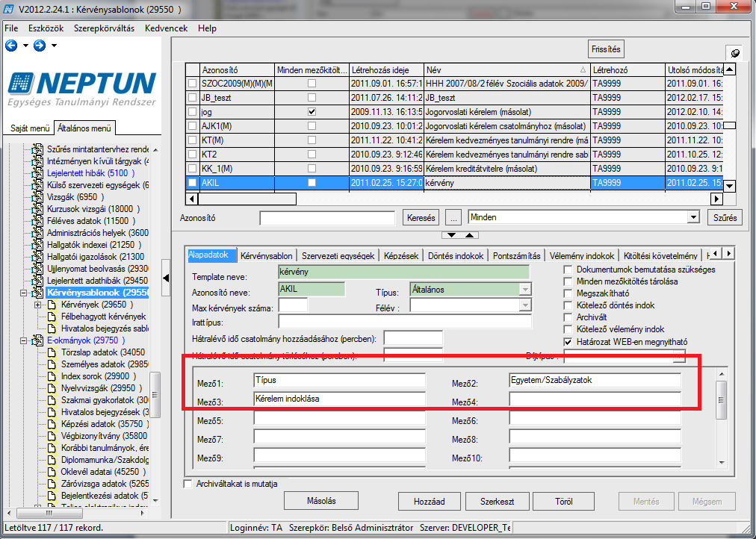Viewport: 756px width, 539px height.
Task: Uncheck Határozat WEB-en megnyitható
Action: (568, 342)
